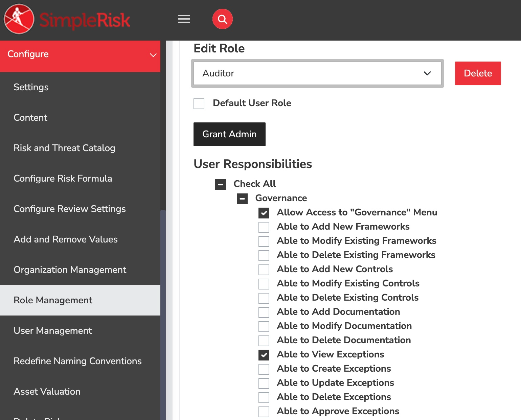Collapse the Check All section
Image resolution: width=521 pixels, height=420 pixels.
pos(220,185)
